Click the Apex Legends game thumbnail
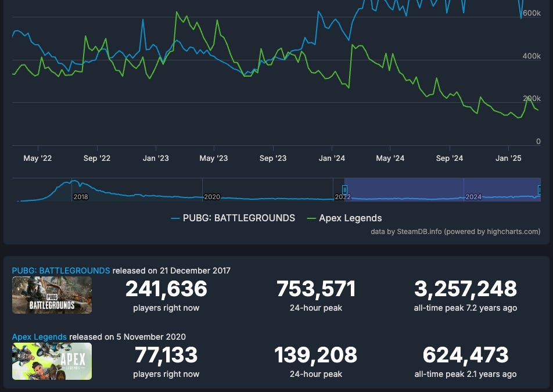The image size is (553, 392). (x=52, y=361)
